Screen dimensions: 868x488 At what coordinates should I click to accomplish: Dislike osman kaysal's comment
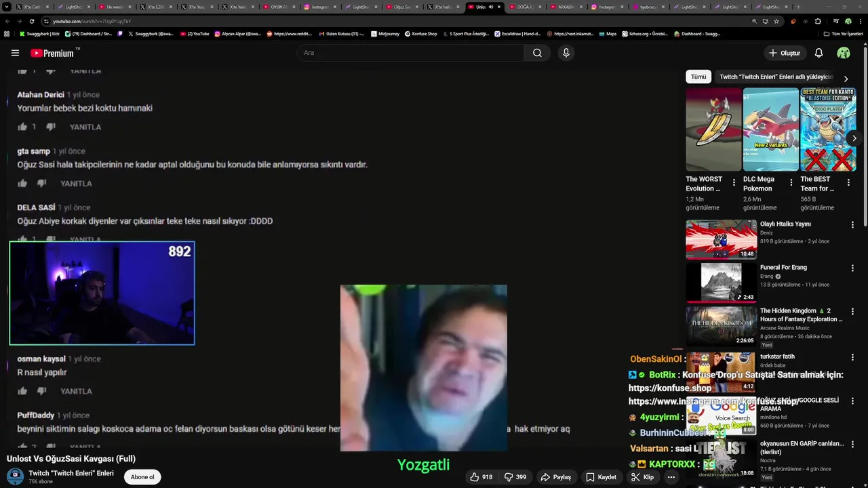[x=41, y=391]
